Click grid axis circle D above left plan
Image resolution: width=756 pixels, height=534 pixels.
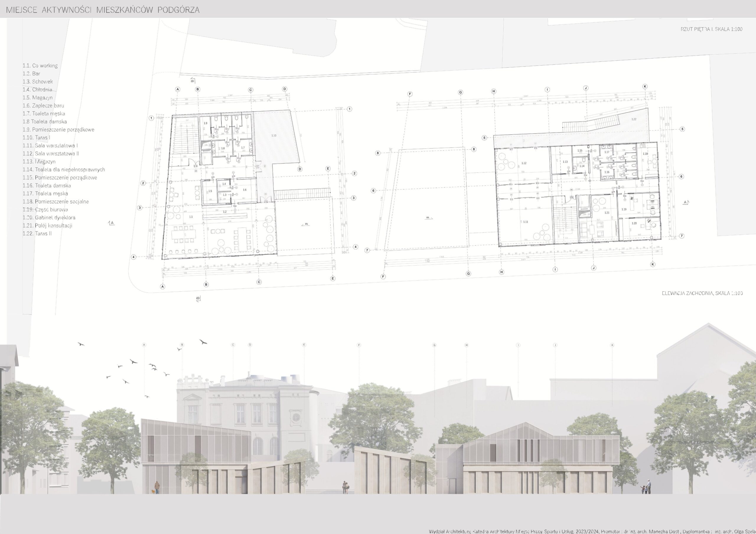pyautogui.click(x=285, y=89)
